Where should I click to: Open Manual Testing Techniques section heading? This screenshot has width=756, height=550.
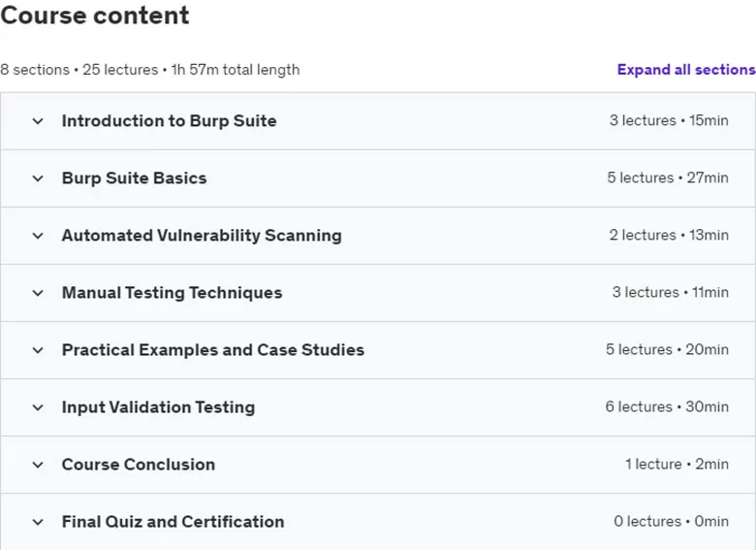tap(173, 292)
